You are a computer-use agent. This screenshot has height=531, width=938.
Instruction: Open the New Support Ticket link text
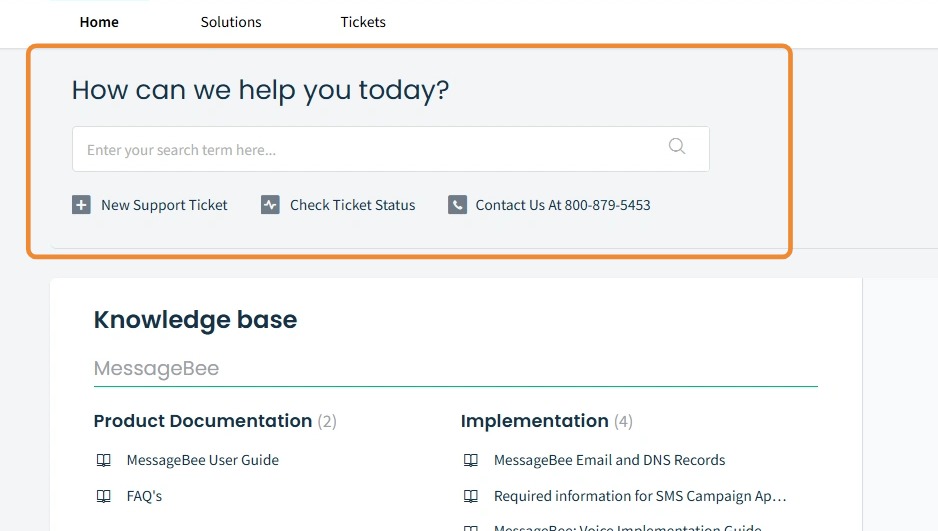pos(164,205)
